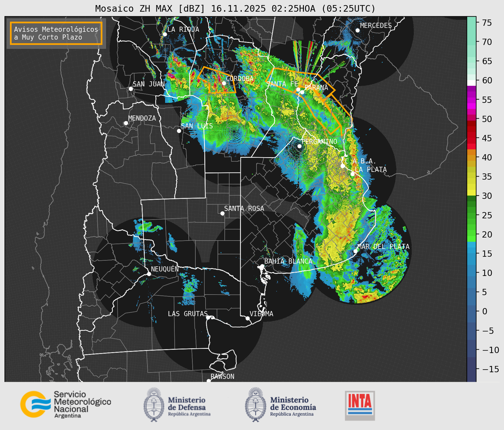Click the PARANÁ city label
Viewport: 504px width, 430px height.
point(316,88)
